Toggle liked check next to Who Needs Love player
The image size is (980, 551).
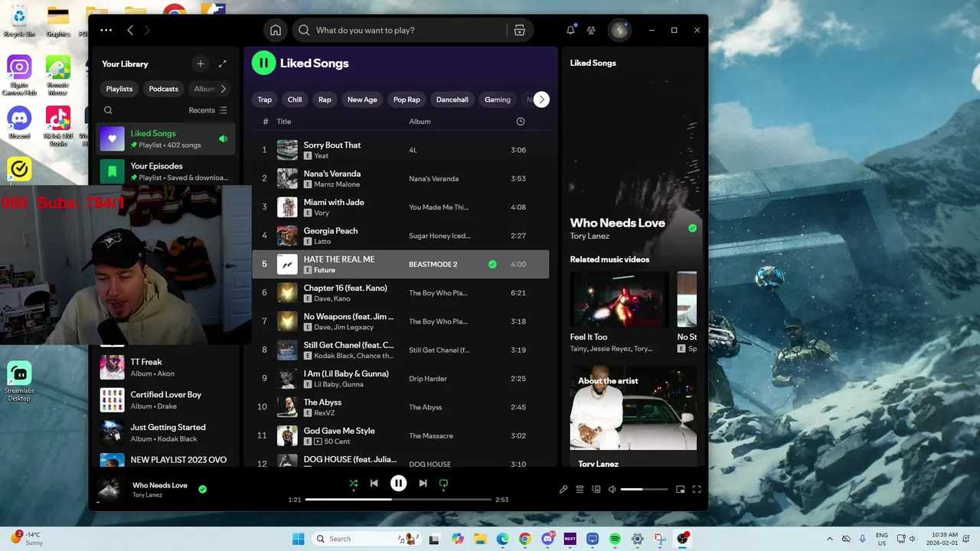click(x=203, y=489)
